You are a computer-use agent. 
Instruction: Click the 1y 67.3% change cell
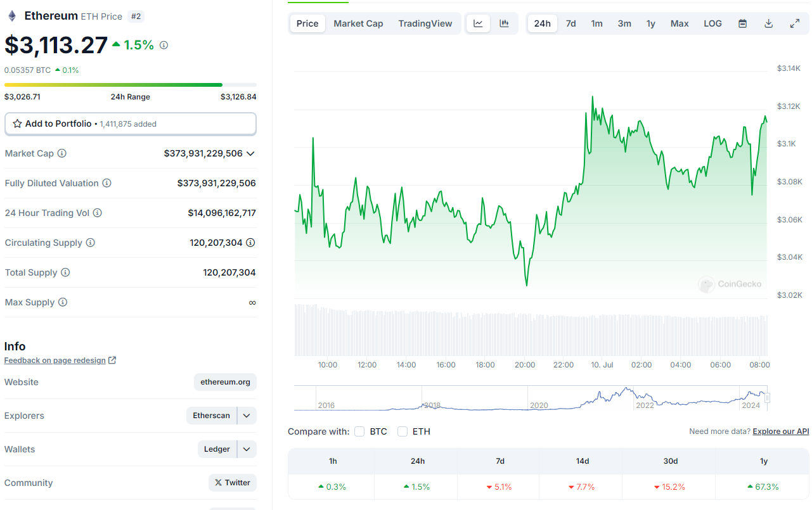[762, 487]
